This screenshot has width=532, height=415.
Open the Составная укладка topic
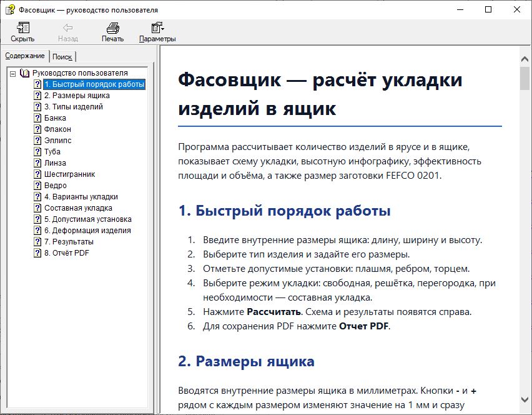[79, 208]
